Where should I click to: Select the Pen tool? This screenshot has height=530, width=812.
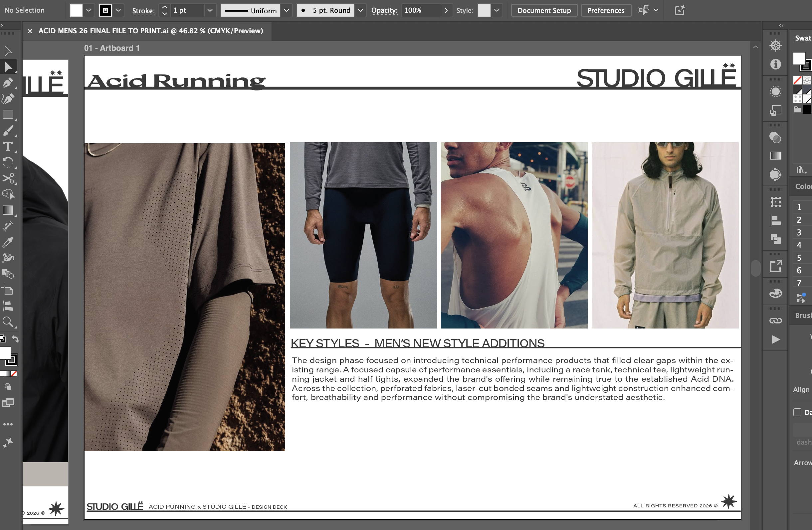pyautogui.click(x=8, y=83)
